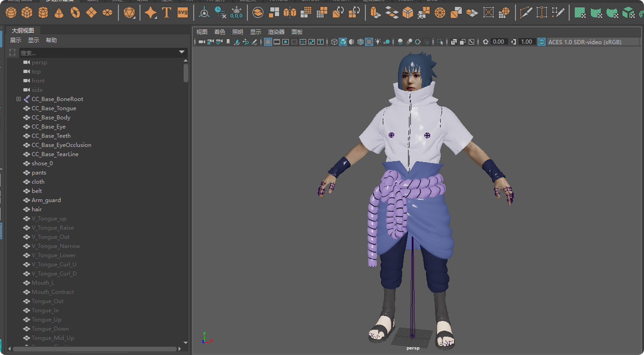Create a polygon cube from the shelf
The width and height of the screenshot is (644, 355).
click(x=27, y=12)
